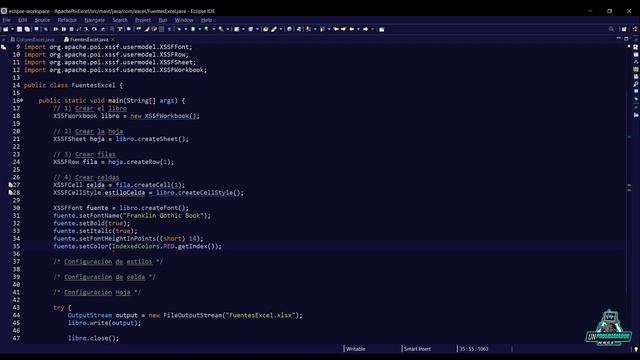Expand the New Java Class dropdown arrow
640x360 pixels.
(x=257, y=29)
